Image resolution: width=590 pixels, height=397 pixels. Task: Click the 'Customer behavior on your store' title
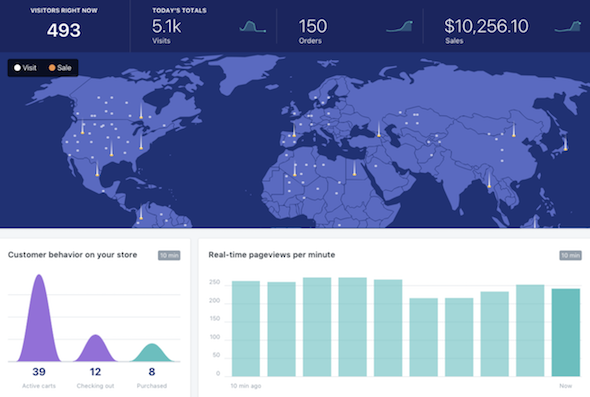coord(72,255)
